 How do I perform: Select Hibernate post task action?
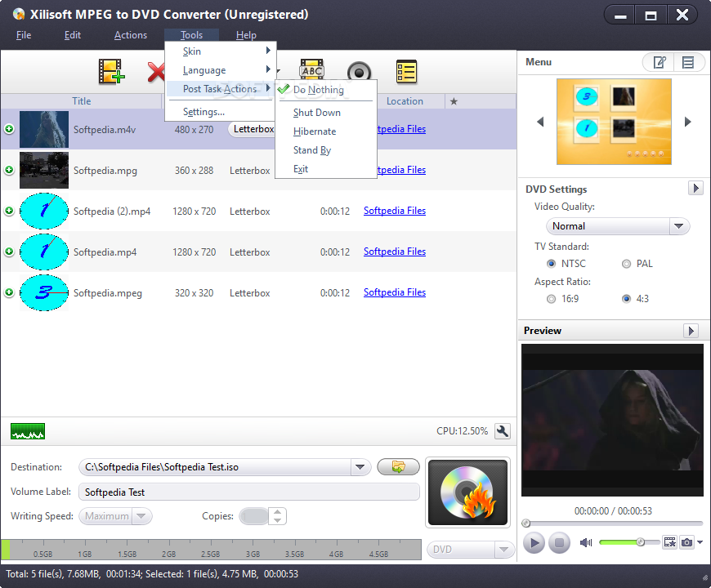click(x=325, y=131)
